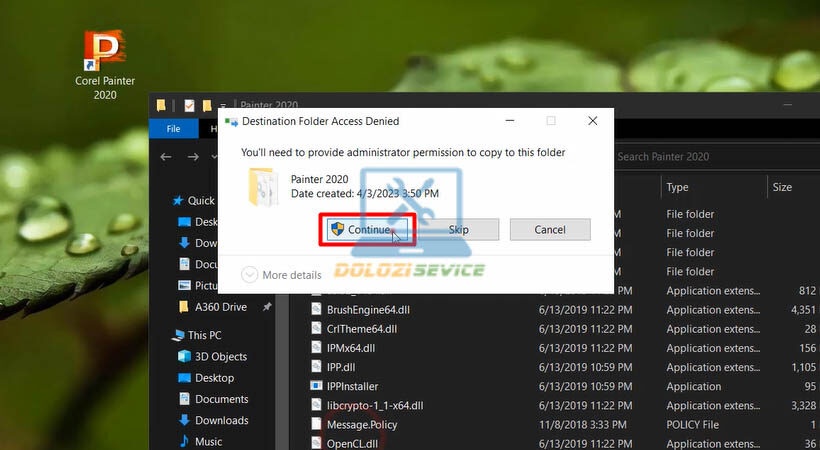Click the Quick access star icon
Image resolution: width=820 pixels, height=450 pixels.
click(178, 200)
